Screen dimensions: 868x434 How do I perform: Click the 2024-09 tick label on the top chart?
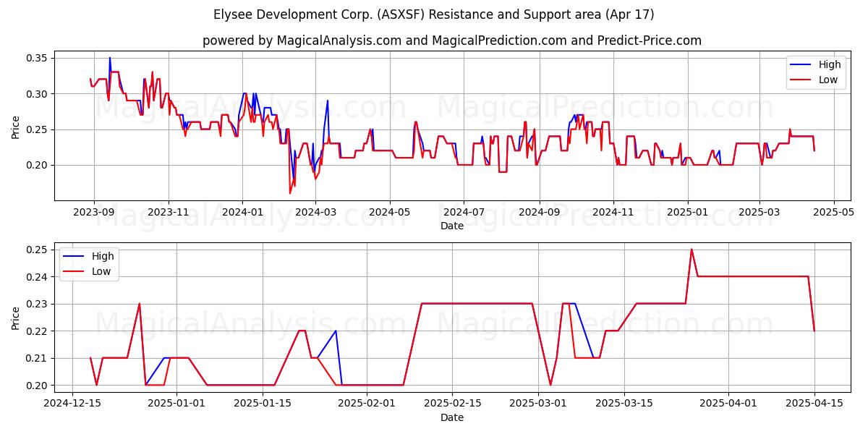point(538,213)
